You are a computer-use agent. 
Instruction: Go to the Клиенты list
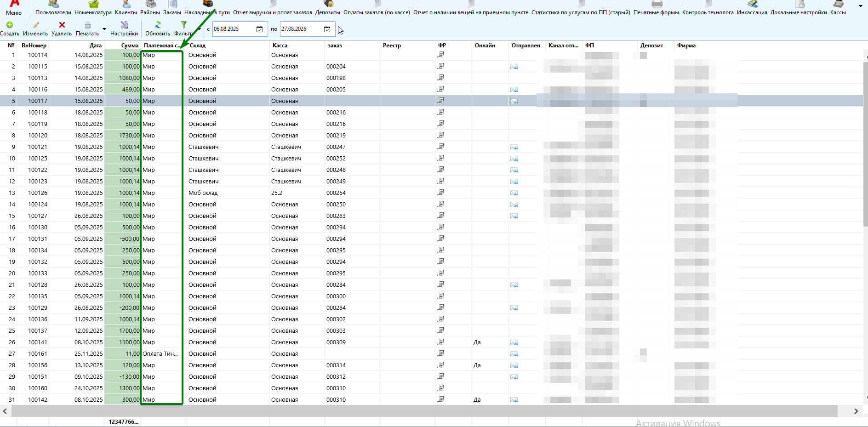pyautogui.click(x=126, y=8)
